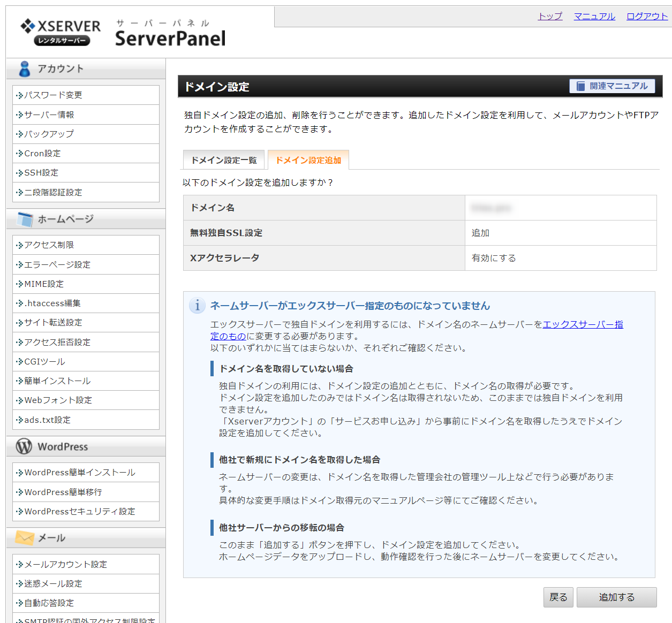Open Webフォント設定

(x=86, y=400)
